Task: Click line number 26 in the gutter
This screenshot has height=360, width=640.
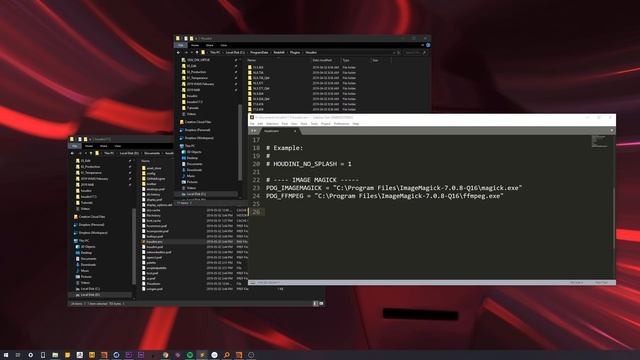Action: tap(256, 212)
